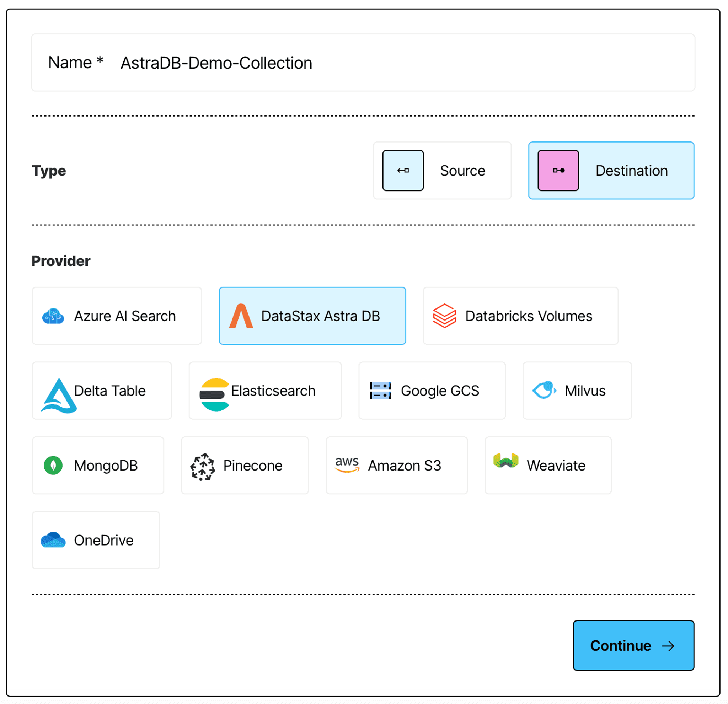Screen dimensions: 728x704
Task: Choose Azure AI Search as provider
Action: [117, 316]
